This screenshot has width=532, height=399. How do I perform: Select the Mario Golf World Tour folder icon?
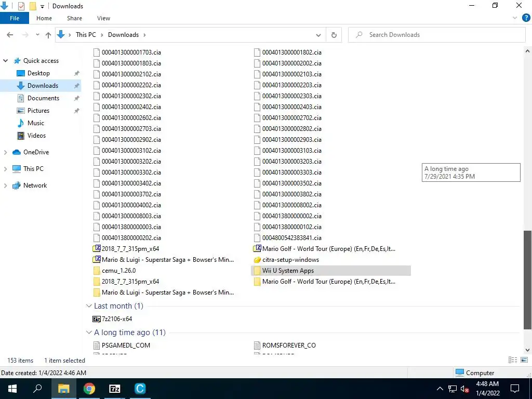point(257,282)
